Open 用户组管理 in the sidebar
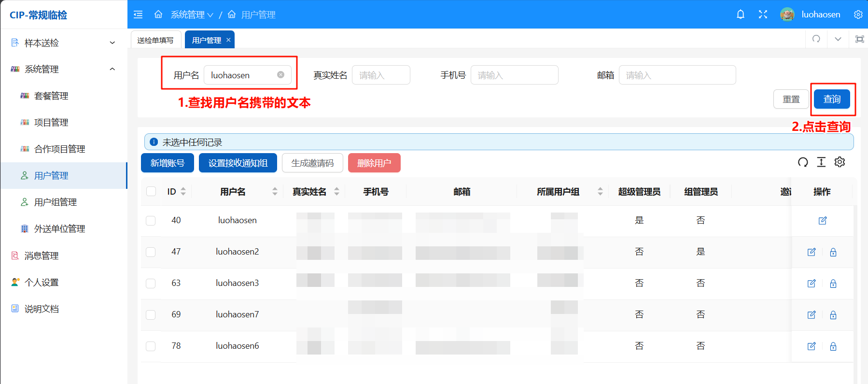This screenshot has width=868, height=384. (56, 202)
